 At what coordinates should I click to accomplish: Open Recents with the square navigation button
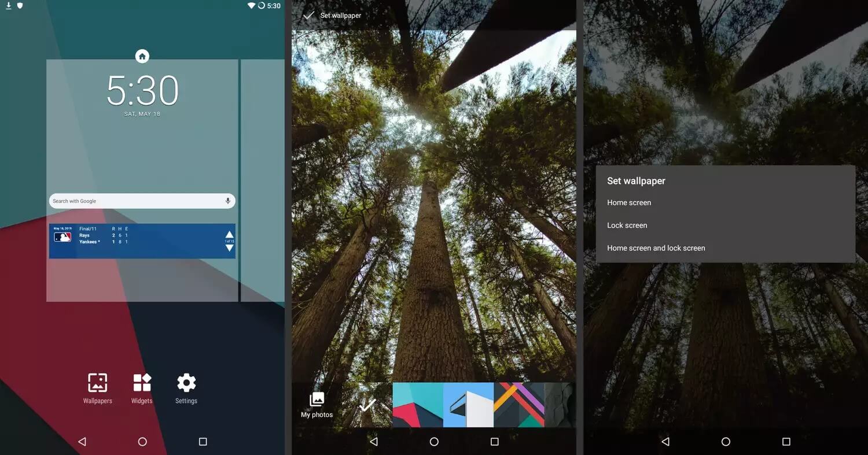click(x=203, y=441)
